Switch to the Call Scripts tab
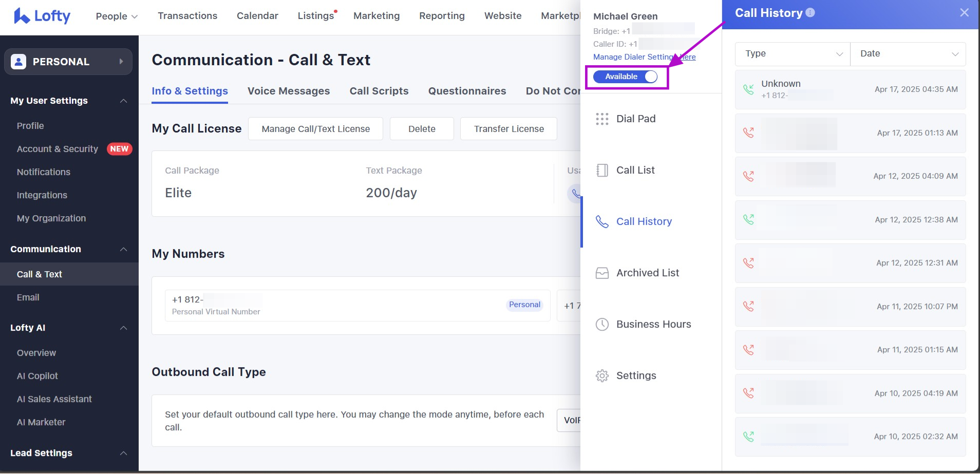Screen dimensions: 980x474 pos(379,91)
